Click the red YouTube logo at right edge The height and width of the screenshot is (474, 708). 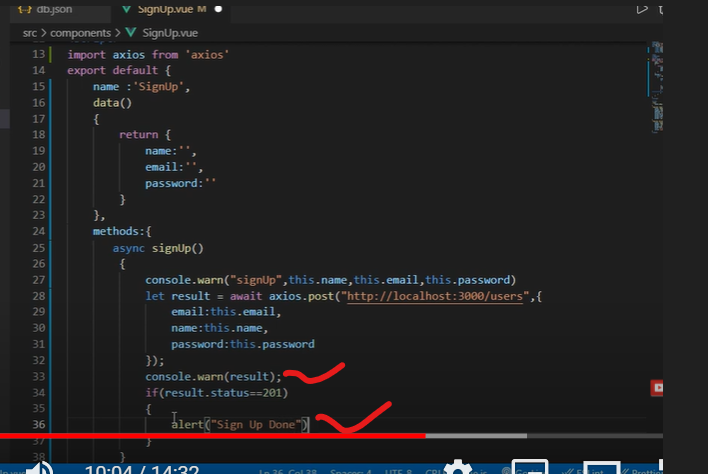pyautogui.click(x=658, y=387)
